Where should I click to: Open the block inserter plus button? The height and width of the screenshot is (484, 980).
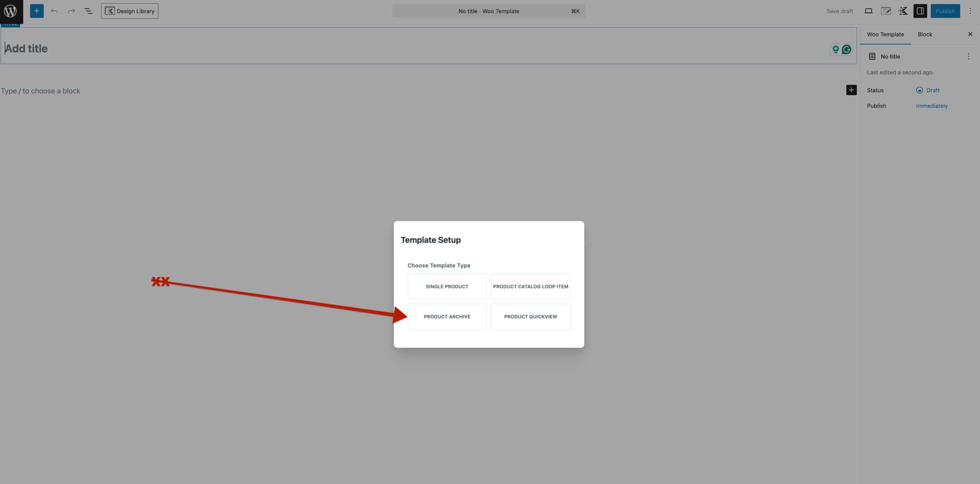37,11
